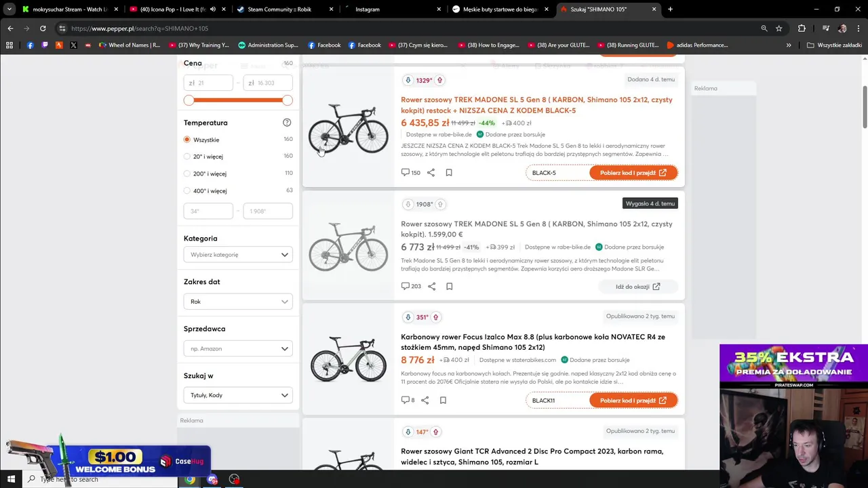This screenshot has height=488, width=868.
Task: Open the Wheel of Names bookmark
Action: click(x=130, y=45)
